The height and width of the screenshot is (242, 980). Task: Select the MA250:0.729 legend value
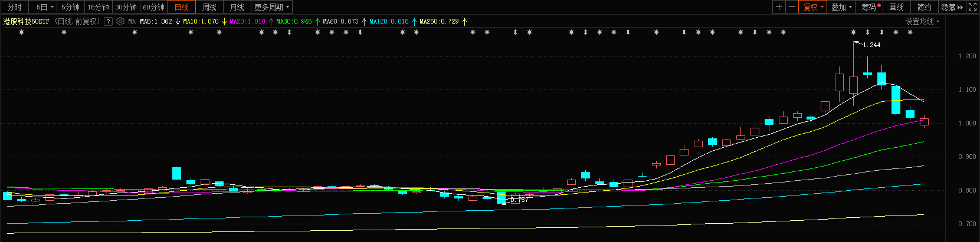tap(439, 21)
